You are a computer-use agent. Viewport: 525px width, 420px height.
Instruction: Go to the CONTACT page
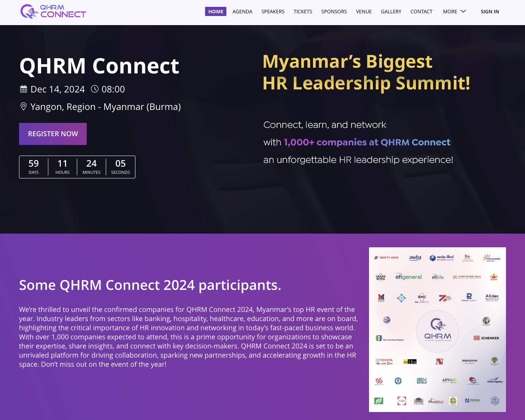[421, 12]
